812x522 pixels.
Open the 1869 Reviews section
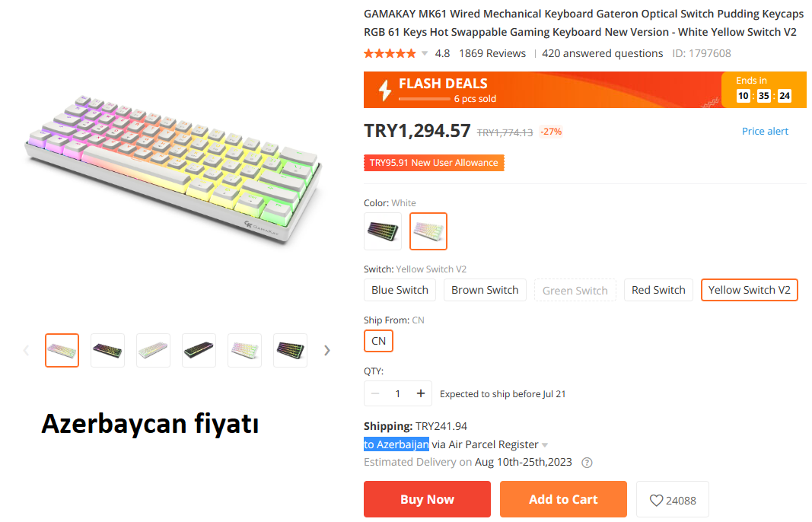pyautogui.click(x=492, y=53)
